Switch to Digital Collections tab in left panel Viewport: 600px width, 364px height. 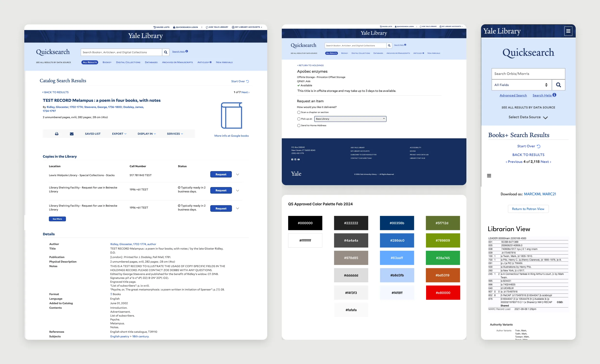click(128, 62)
